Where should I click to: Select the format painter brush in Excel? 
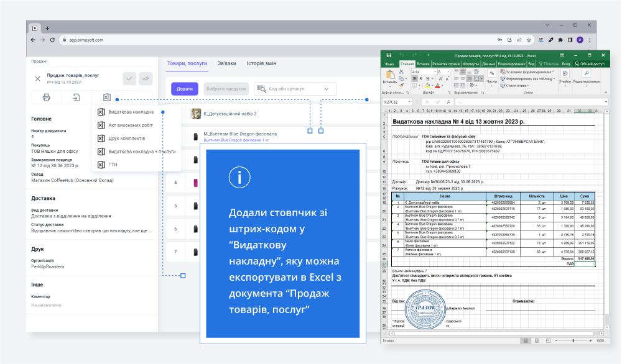[402, 85]
